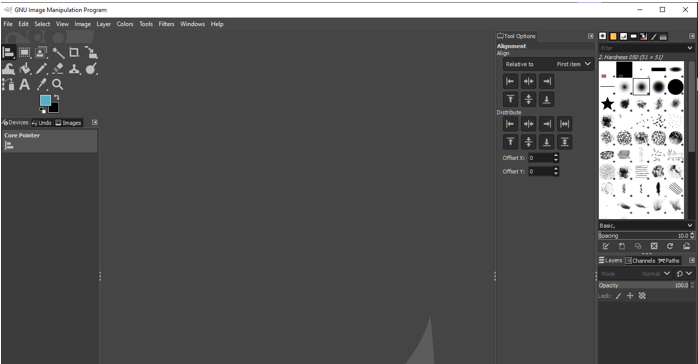
Task: Distribute top edges evenly
Action: [x=510, y=142]
